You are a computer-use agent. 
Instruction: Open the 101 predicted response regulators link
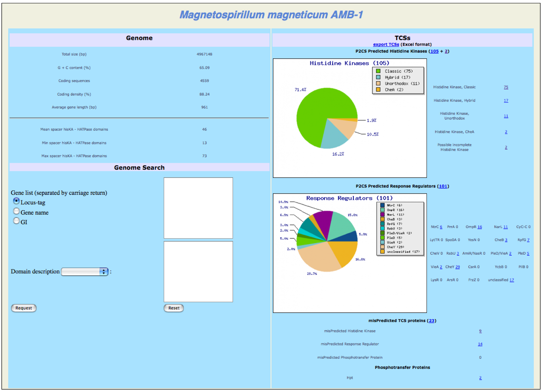tap(443, 186)
